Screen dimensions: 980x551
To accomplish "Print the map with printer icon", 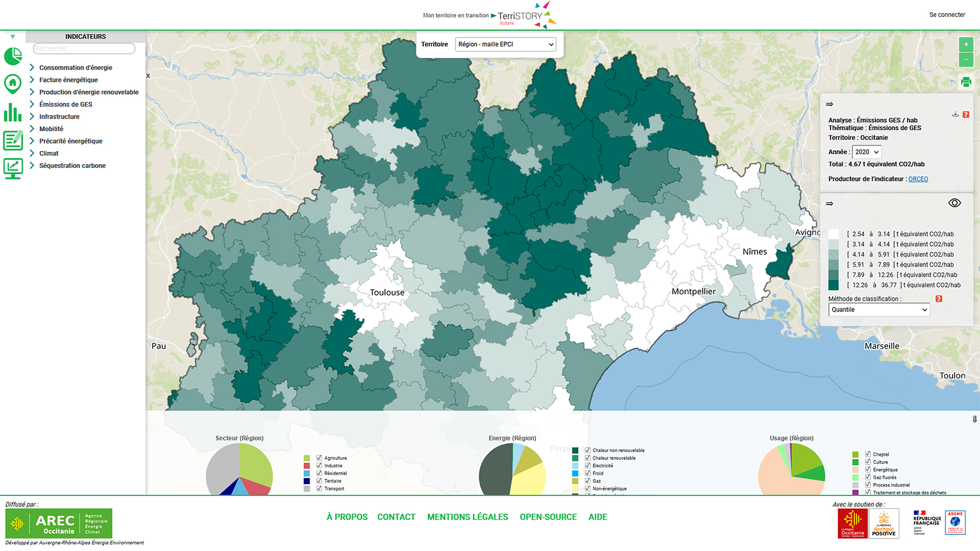I will (966, 82).
